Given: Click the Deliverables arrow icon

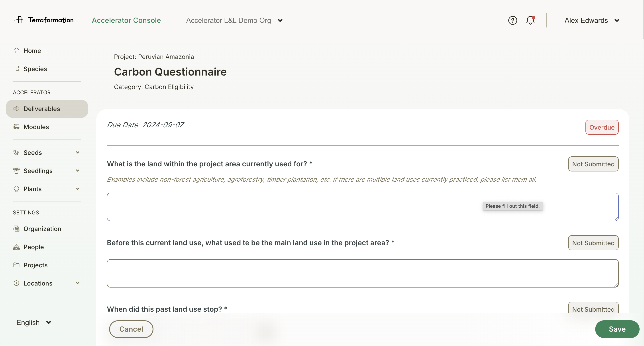Looking at the screenshot, I should pyautogui.click(x=16, y=109).
